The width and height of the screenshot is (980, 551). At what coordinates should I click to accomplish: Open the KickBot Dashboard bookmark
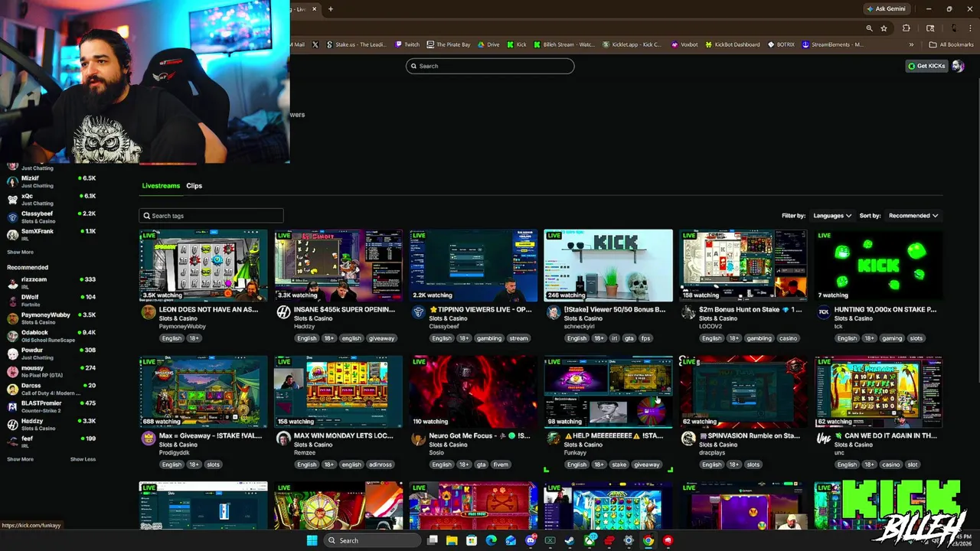[733, 44]
